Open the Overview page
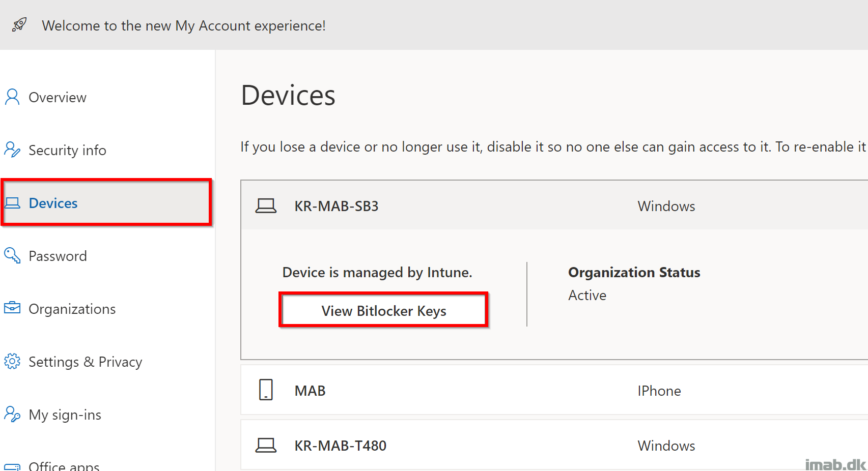The height and width of the screenshot is (471, 868). pyautogui.click(x=57, y=97)
